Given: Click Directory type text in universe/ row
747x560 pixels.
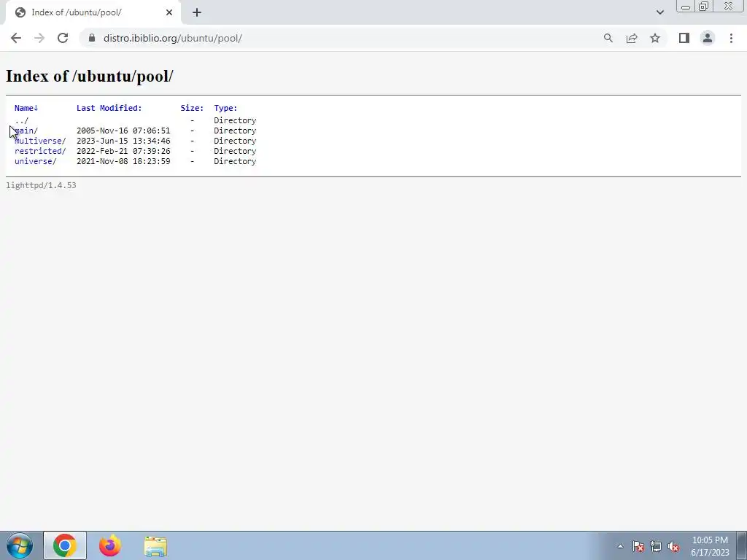Looking at the screenshot, I should pyautogui.click(x=235, y=161).
